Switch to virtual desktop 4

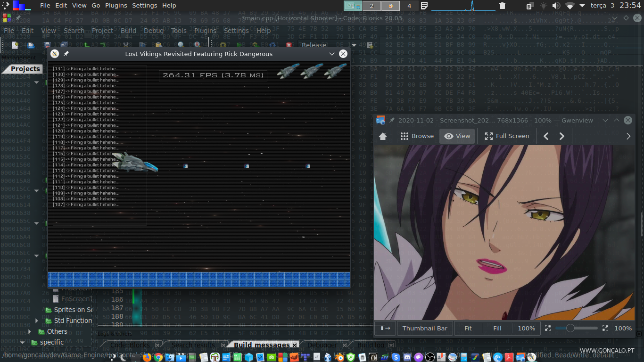[409, 6]
